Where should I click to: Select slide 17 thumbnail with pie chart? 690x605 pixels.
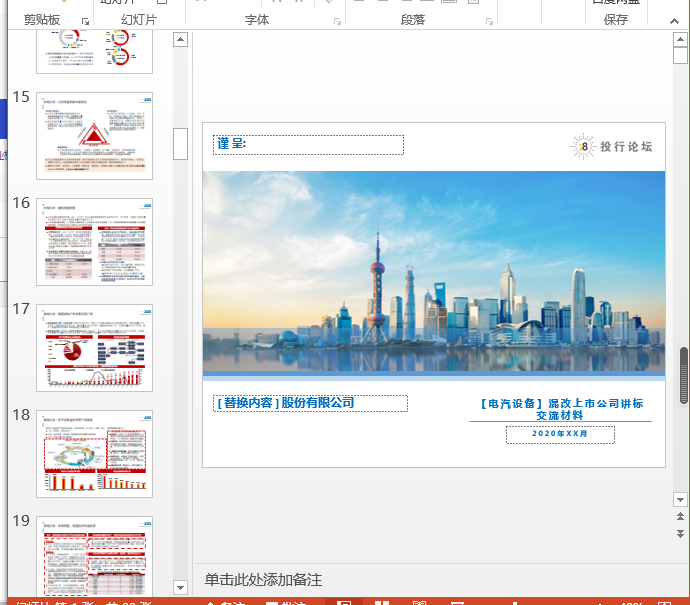[x=95, y=348]
